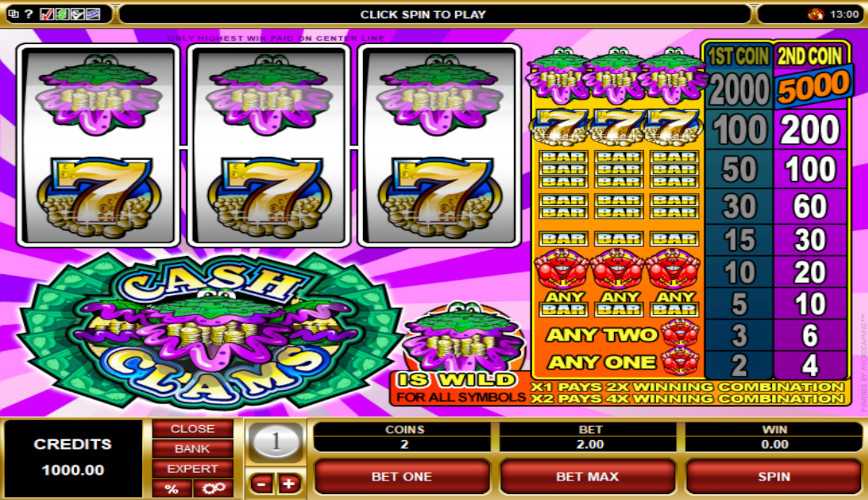Click the window switch icon beside help
Viewport: 868px width, 500px height.
pyautogui.click(x=14, y=14)
